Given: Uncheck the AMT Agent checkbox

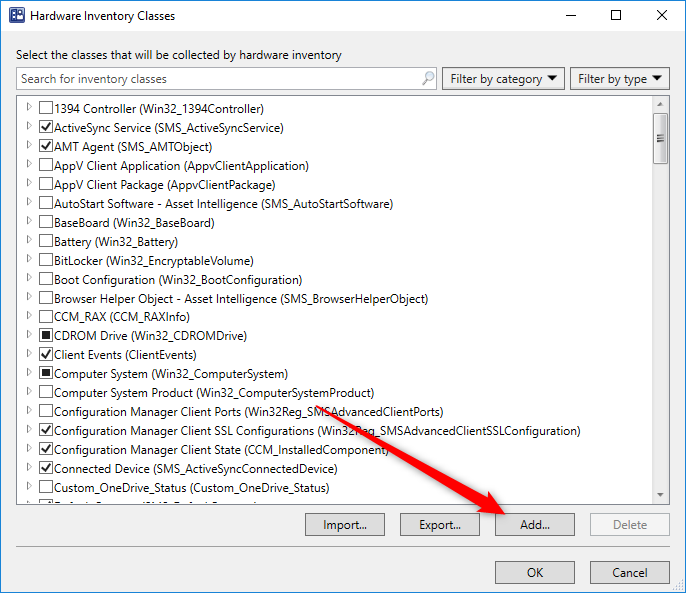Looking at the screenshot, I should point(46,146).
